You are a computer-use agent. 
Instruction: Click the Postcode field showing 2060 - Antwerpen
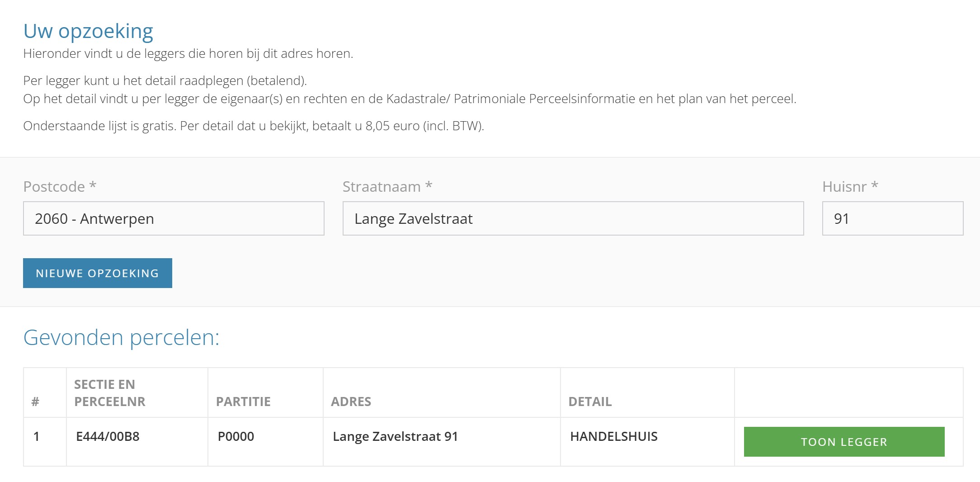pyautogui.click(x=174, y=218)
